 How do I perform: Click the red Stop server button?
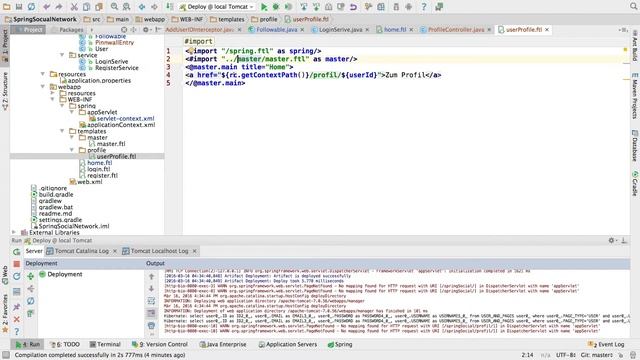(x=17, y=264)
